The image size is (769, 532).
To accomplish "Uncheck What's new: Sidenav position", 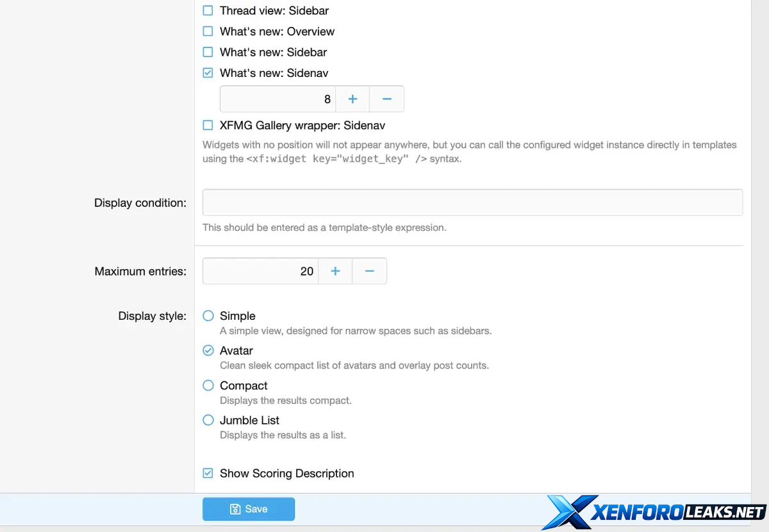I will pyautogui.click(x=208, y=73).
